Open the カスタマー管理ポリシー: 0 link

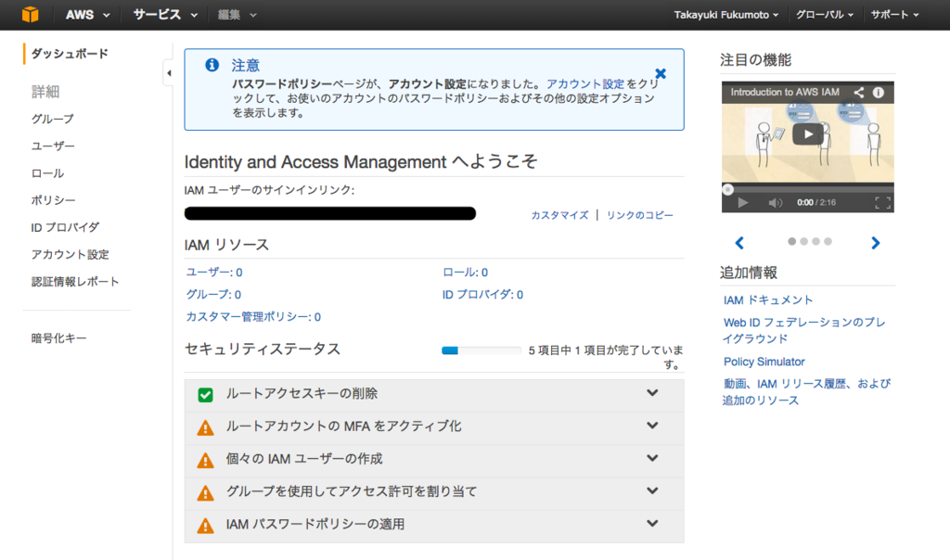[x=253, y=317]
